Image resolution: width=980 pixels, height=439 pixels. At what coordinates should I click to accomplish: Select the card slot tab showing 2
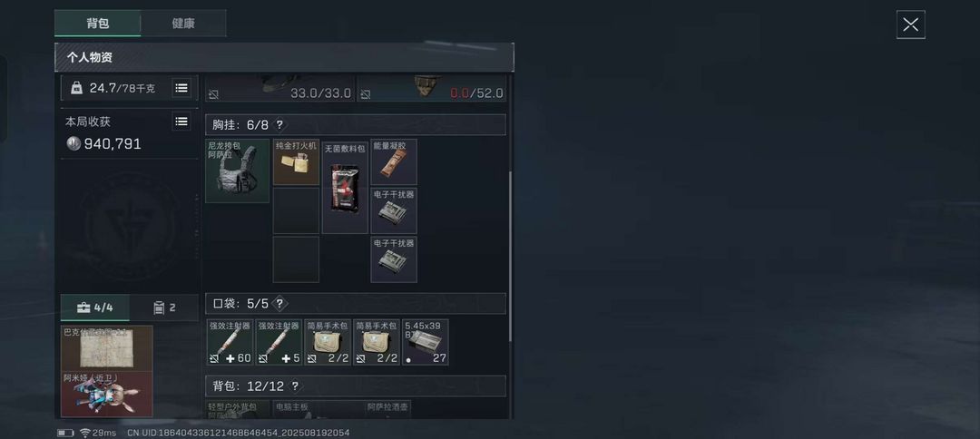(x=164, y=307)
